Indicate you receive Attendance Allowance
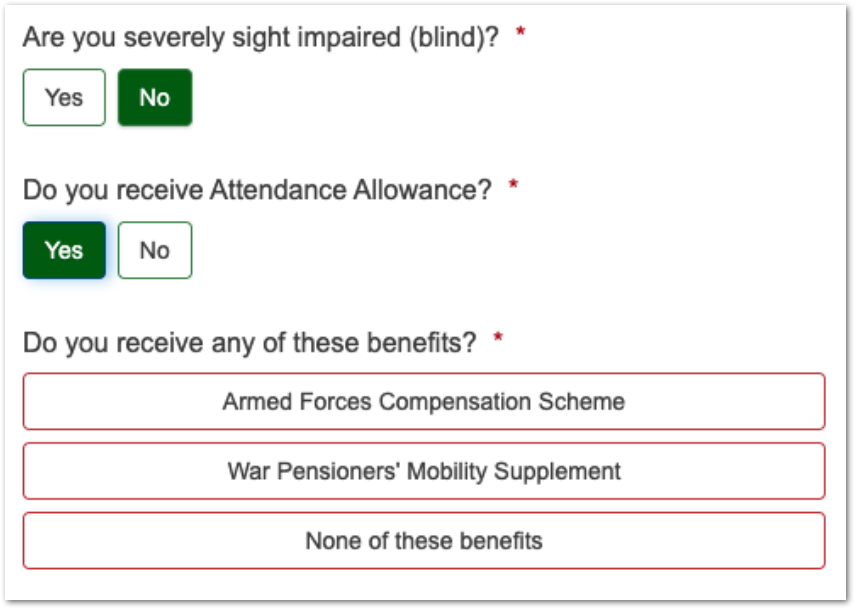 [x=64, y=250]
